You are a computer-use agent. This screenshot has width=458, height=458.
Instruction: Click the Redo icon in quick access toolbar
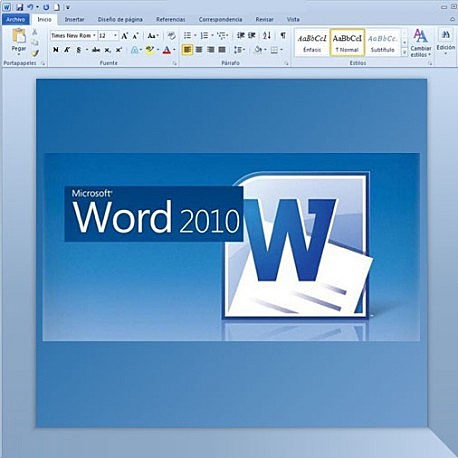tap(46, 7)
